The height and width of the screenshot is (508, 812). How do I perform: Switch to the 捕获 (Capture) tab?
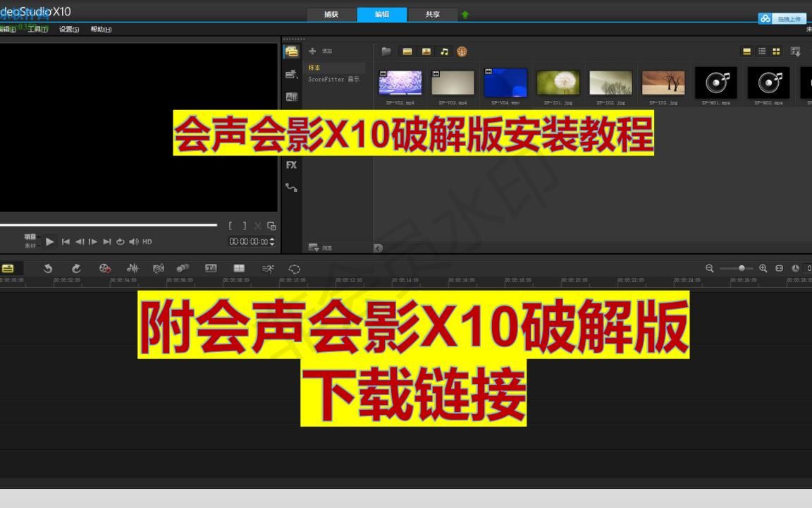coord(331,15)
